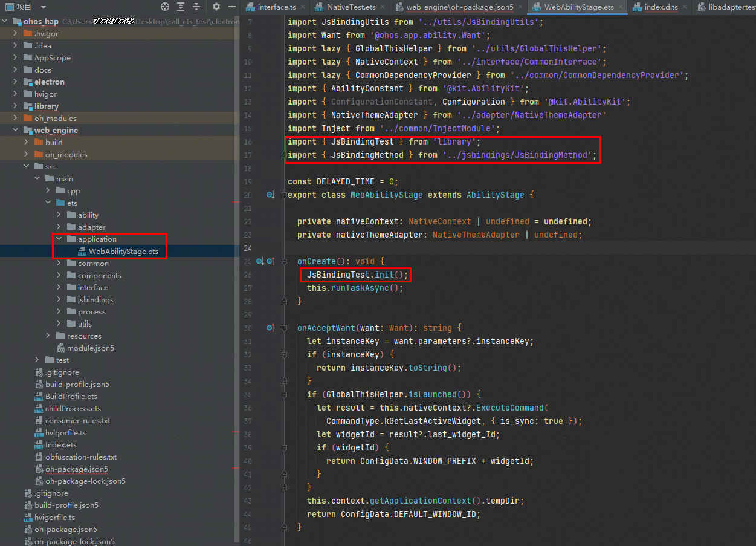756x546 pixels.
Task: Open project panel settings gear
Action: [216, 7]
